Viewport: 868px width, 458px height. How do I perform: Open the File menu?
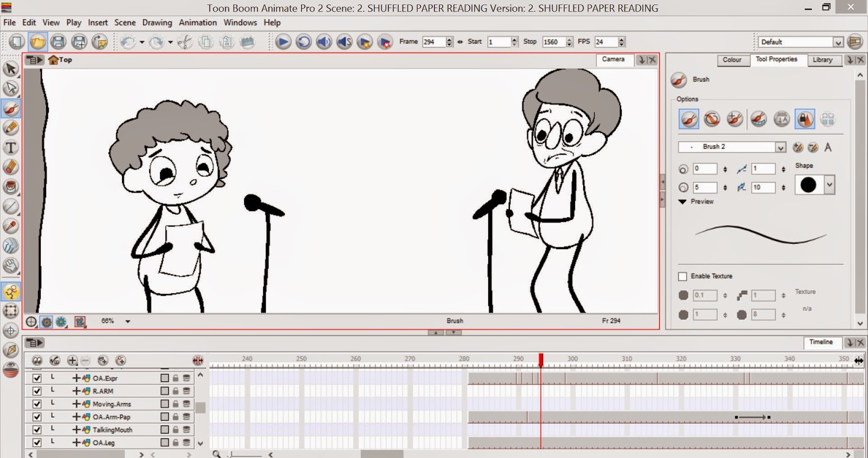pos(10,22)
